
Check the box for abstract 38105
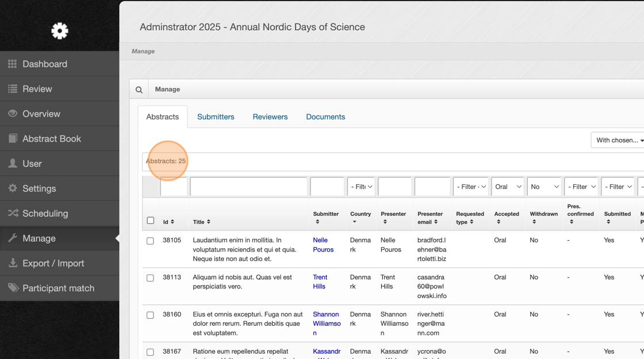click(151, 241)
